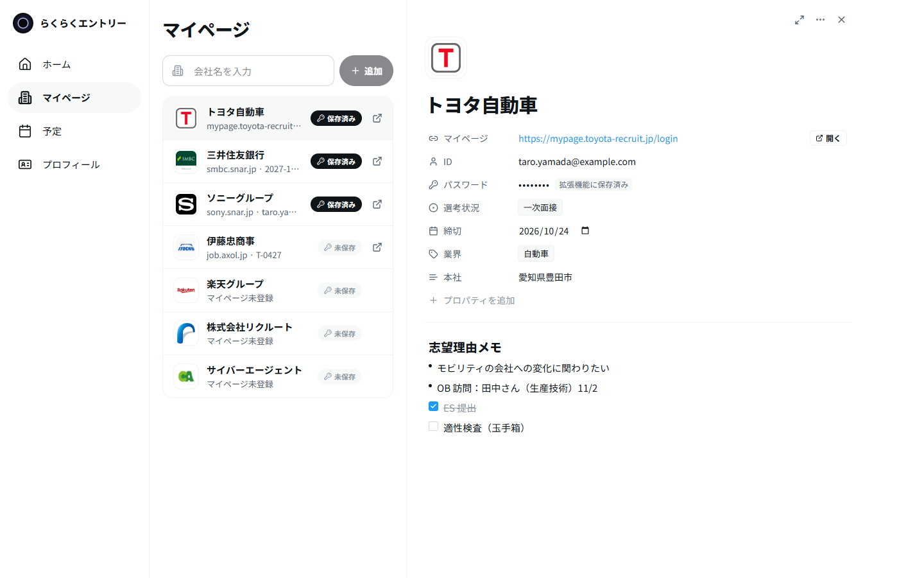Screen dimensions: 924x578
Task: Click the らくらくエントリー logo icon
Action: pos(23,23)
